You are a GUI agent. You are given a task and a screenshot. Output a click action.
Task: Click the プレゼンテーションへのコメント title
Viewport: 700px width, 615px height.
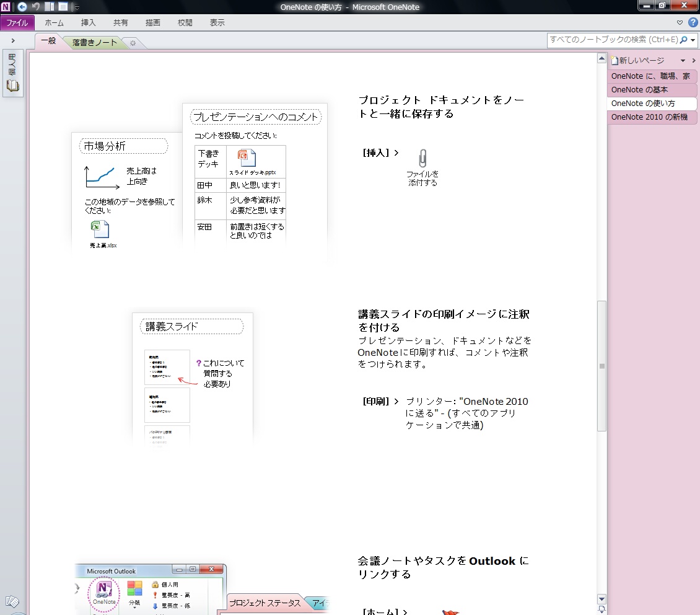point(255,117)
